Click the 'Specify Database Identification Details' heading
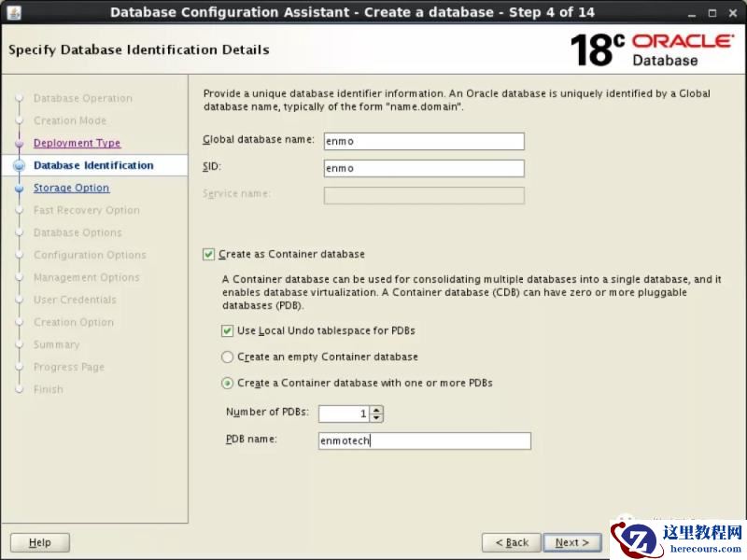This screenshot has height=560, width=747. click(x=139, y=49)
